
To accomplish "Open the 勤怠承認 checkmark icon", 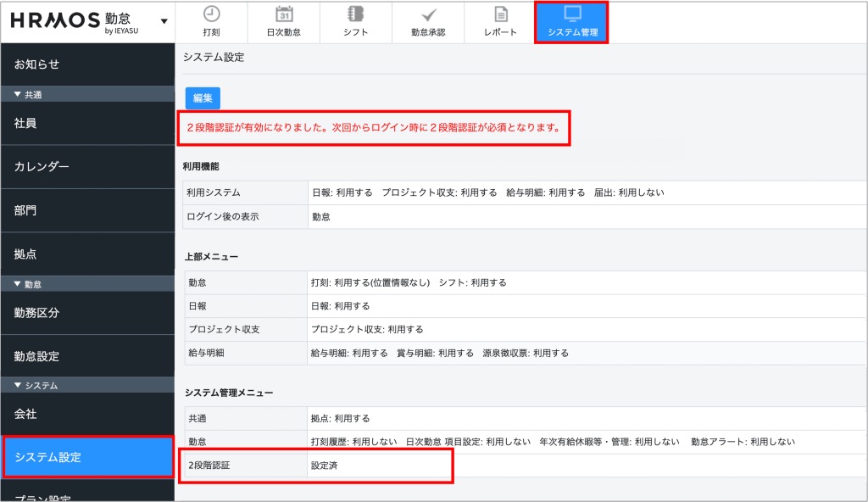I will coord(428,14).
